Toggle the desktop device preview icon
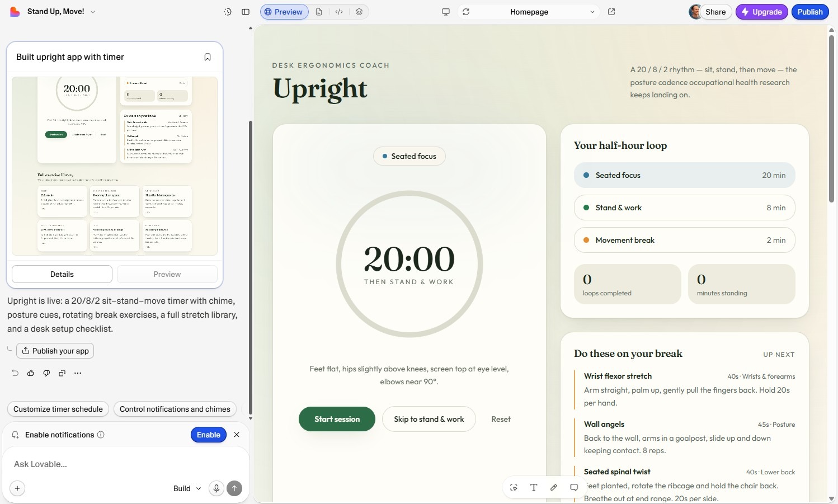 [446, 12]
